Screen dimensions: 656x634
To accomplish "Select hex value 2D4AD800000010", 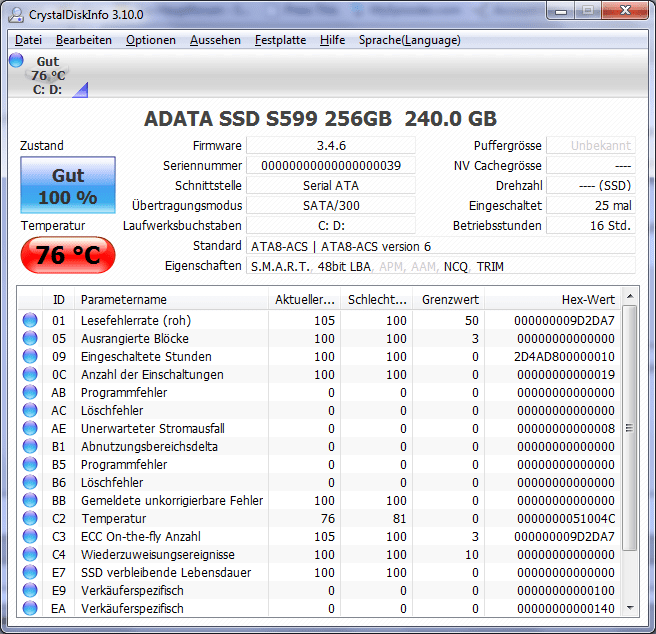I will tap(564, 357).
